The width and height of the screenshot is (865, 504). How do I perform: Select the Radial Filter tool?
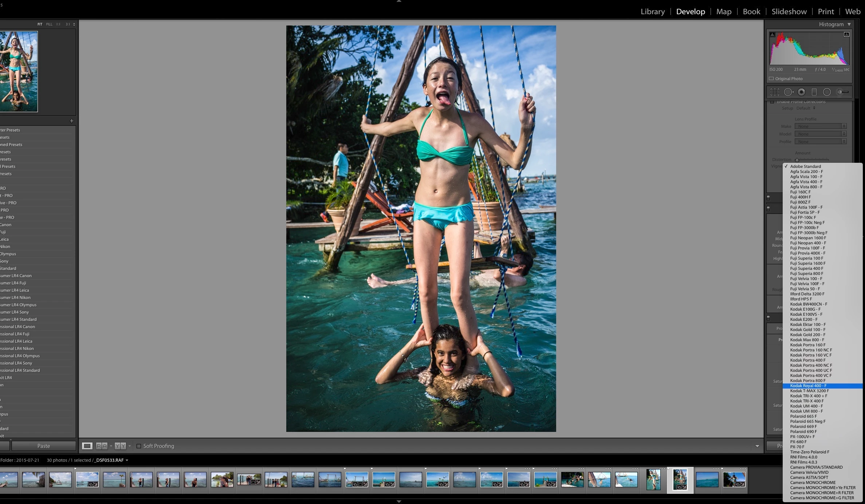tap(827, 92)
